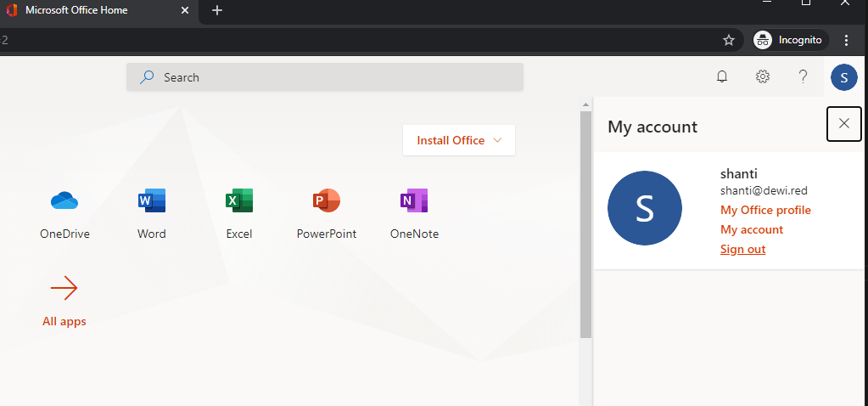Open the Chrome three-dot menu
Image resolution: width=868 pixels, height=406 pixels.
pyautogui.click(x=846, y=40)
